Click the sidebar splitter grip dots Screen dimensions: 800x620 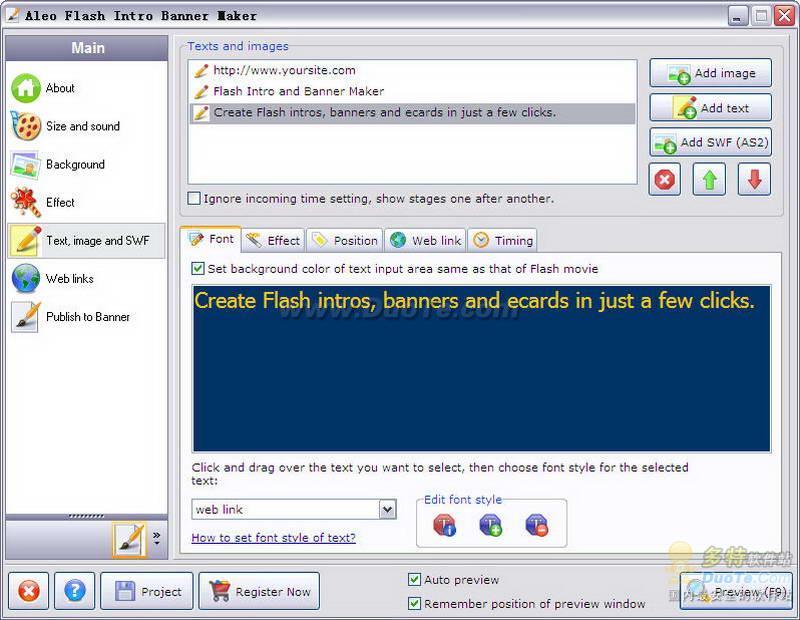point(87,516)
